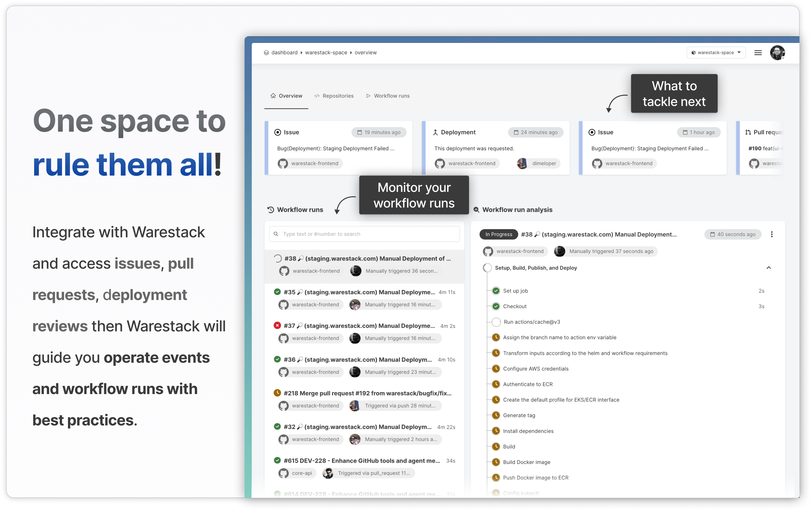
Task: Click the user profile avatar
Action: pos(777,53)
